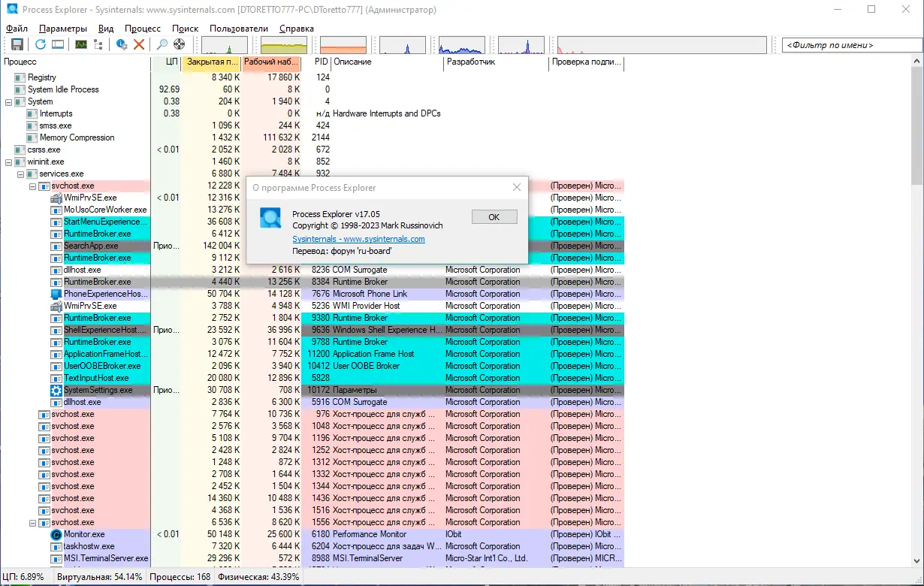Click the orange physical memory mini graph
The height and width of the screenshot is (586, 924).
pyautogui.click(x=343, y=45)
